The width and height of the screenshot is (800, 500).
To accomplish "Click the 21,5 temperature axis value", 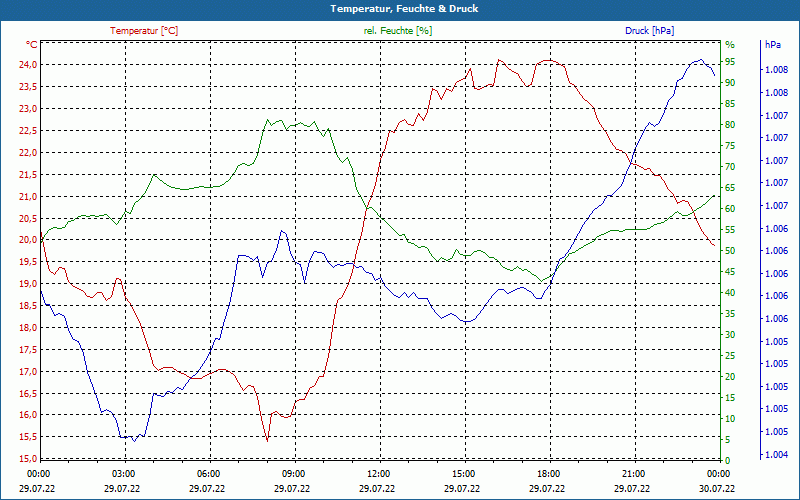I will [29, 174].
